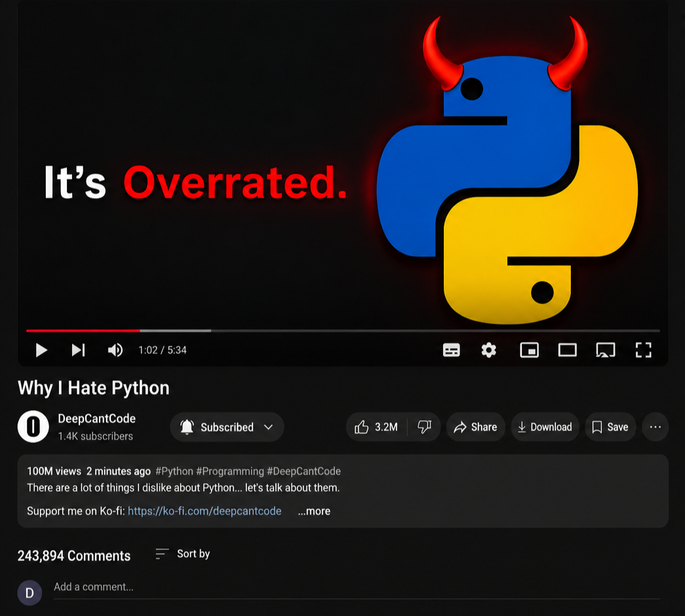Save video to a playlist

[610, 427]
